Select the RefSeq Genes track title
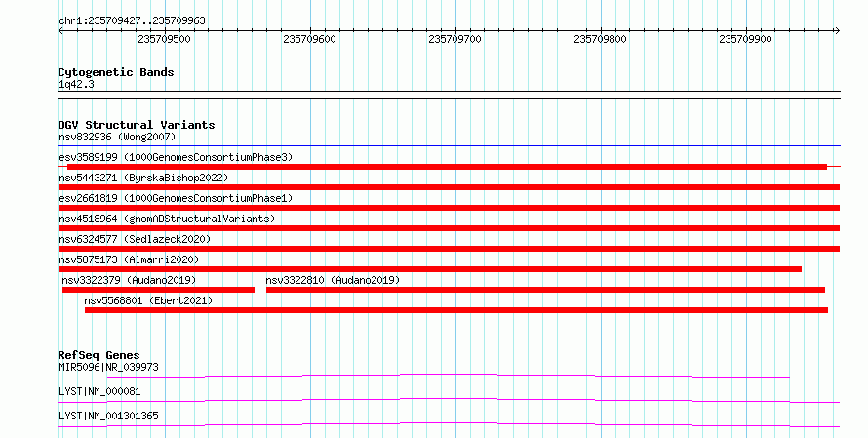The height and width of the screenshot is (438, 868). (99, 355)
